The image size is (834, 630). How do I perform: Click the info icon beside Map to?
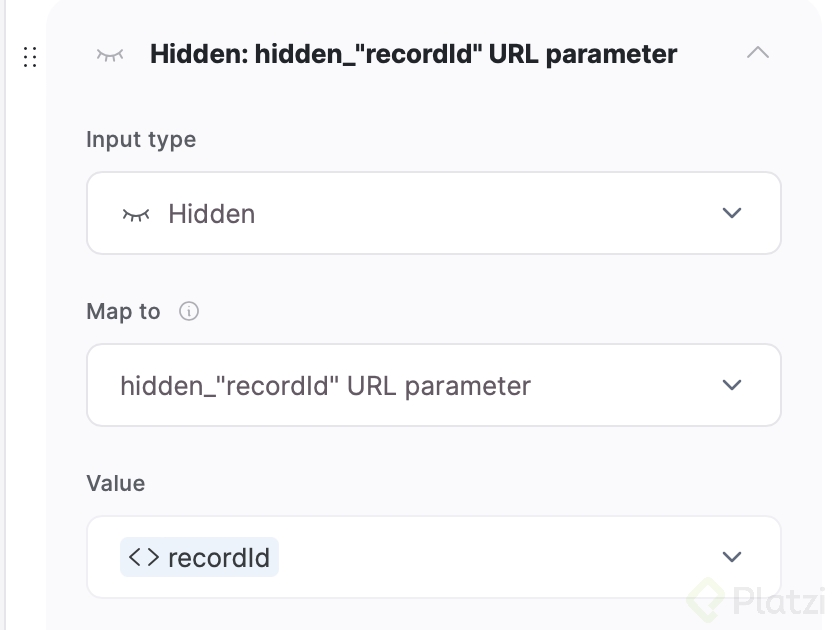(x=188, y=311)
